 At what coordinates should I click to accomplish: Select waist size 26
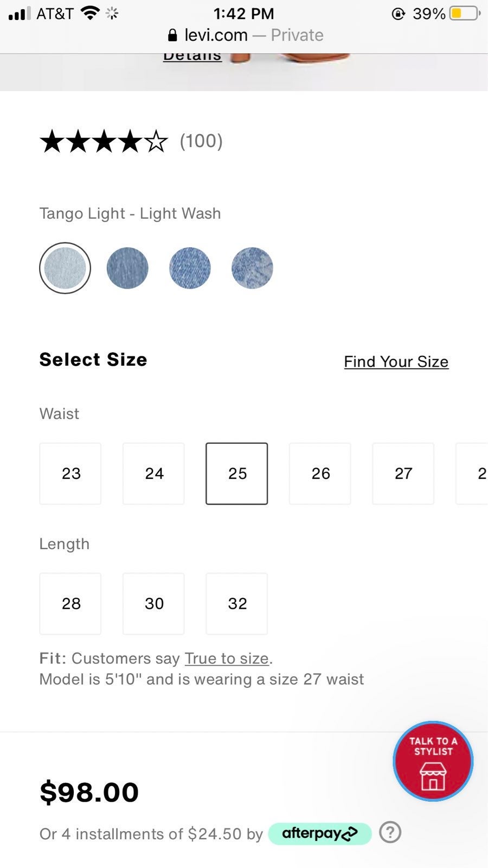click(x=320, y=474)
